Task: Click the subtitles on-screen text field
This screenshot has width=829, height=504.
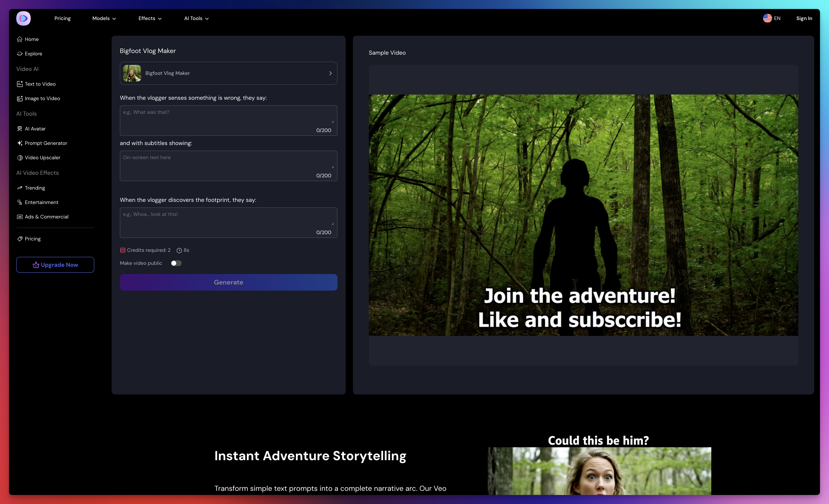Action: click(x=228, y=166)
